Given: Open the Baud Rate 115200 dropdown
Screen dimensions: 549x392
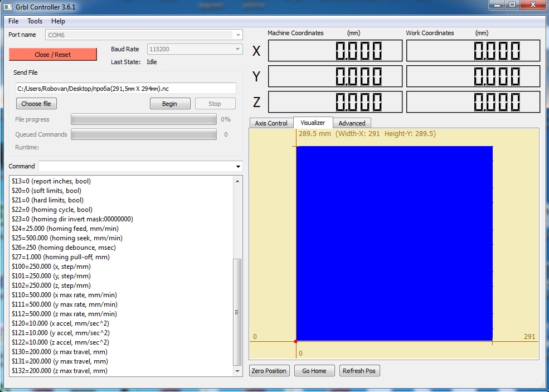Looking at the screenshot, I should tap(238, 50).
